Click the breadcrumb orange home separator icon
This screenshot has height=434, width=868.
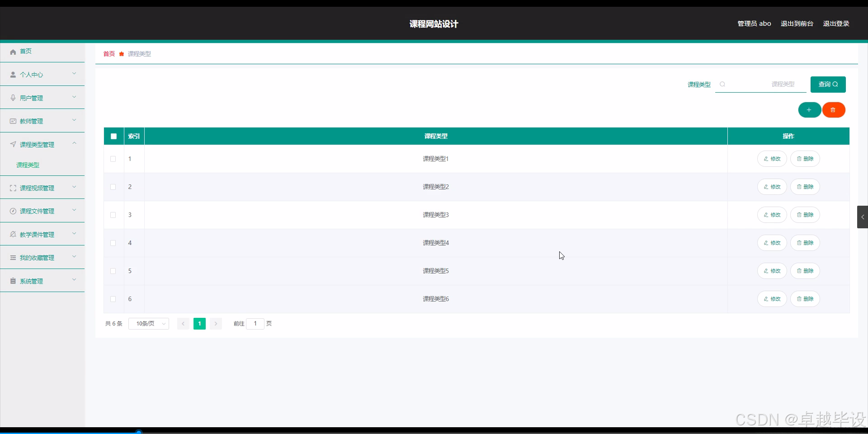pyautogui.click(x=122, y=54)
